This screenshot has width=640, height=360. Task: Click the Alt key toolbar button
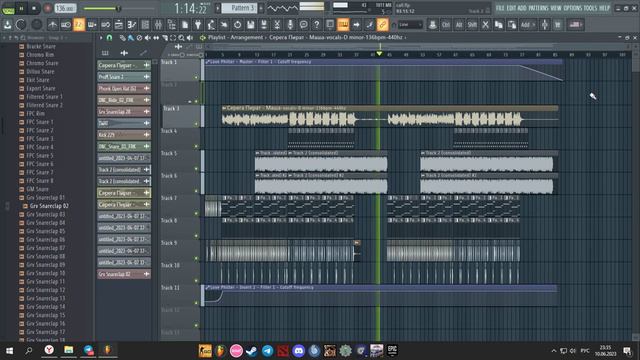[459, 24]
